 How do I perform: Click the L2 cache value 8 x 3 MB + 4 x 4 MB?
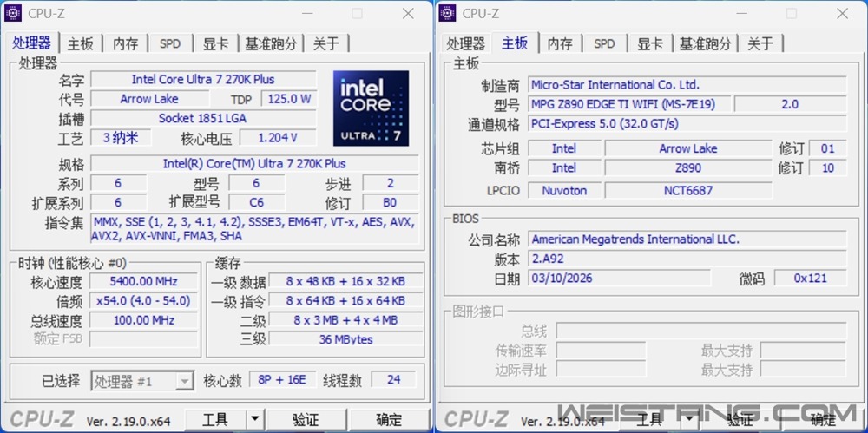pyautogui.click(x=346, y=320)
